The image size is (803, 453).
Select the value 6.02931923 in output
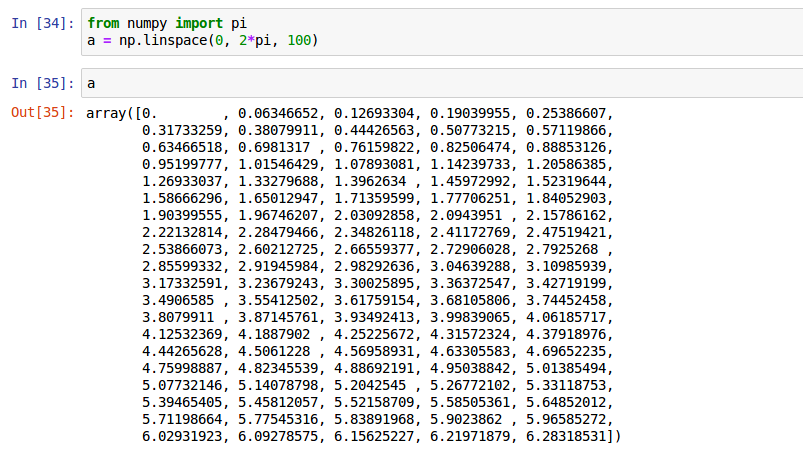pos(182,436)
